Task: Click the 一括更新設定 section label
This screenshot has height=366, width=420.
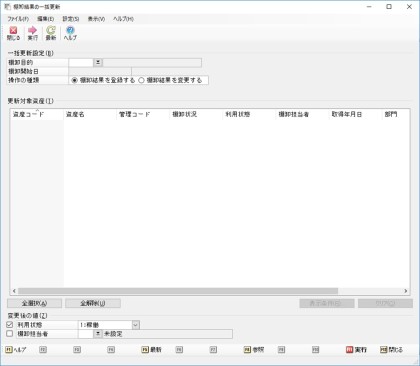Action: click(30, 53)
